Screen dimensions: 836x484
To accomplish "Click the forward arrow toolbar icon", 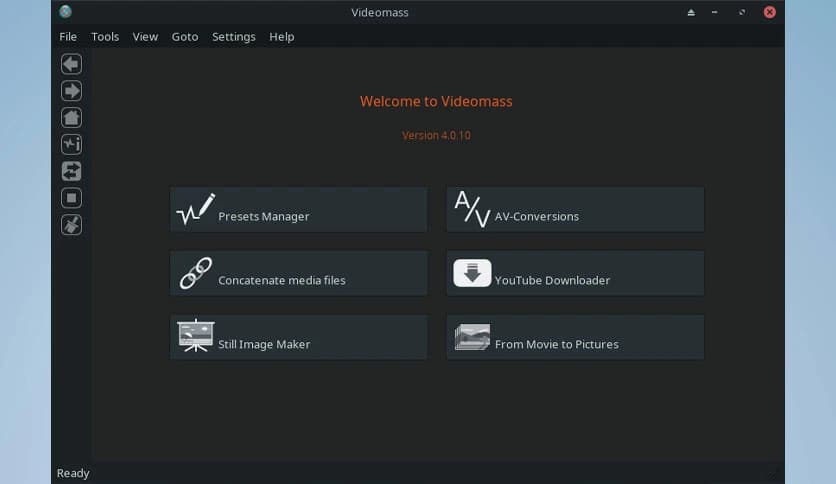I will click(x=71, y=91).
